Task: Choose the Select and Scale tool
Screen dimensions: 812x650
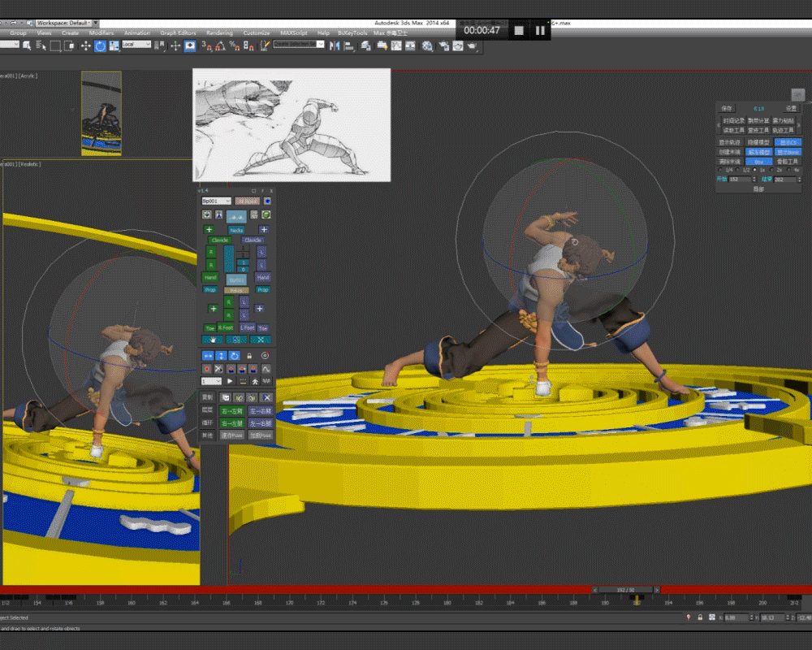Action: [x=114, y=46]
